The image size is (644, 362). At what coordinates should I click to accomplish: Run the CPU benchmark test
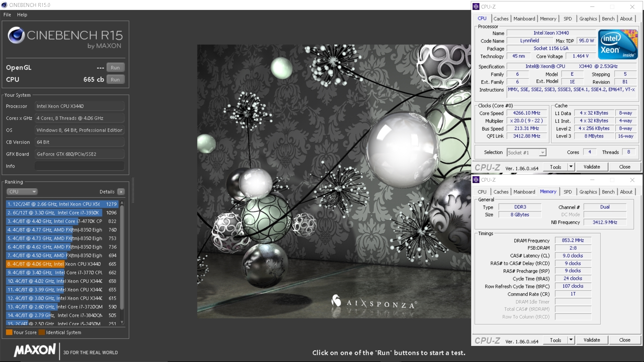(115, 79)
